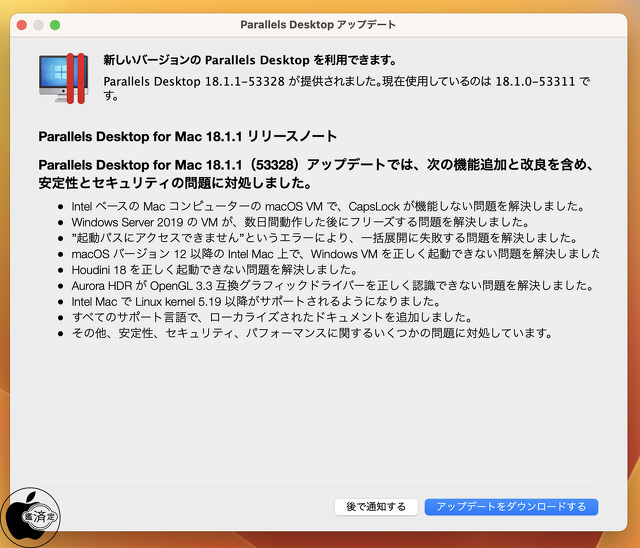The height and width of the screenshot is (548, 640).
Task: Click the release note about CapsLock on macOS VM
Action: (328, 206)
